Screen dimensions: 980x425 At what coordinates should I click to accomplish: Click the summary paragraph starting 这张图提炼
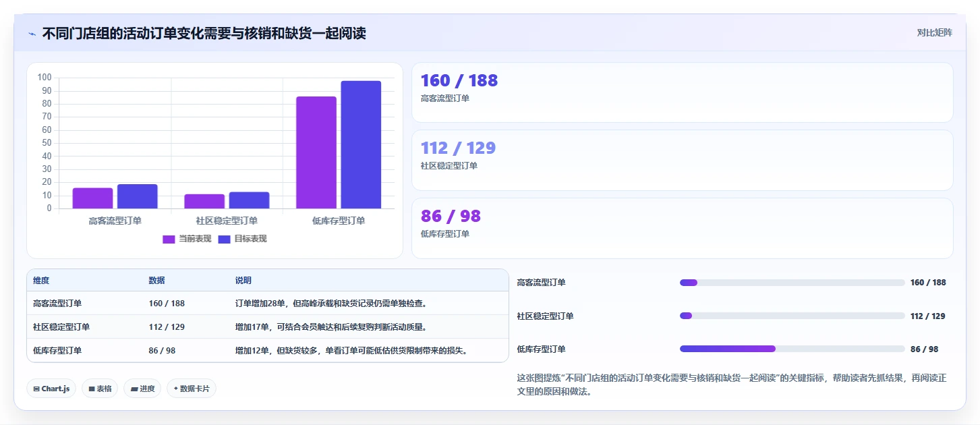click(732, 385)
